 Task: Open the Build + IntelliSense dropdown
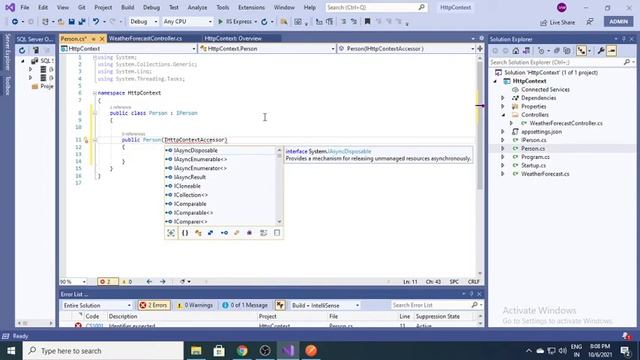pyautogui.click(x=325, y=305)
